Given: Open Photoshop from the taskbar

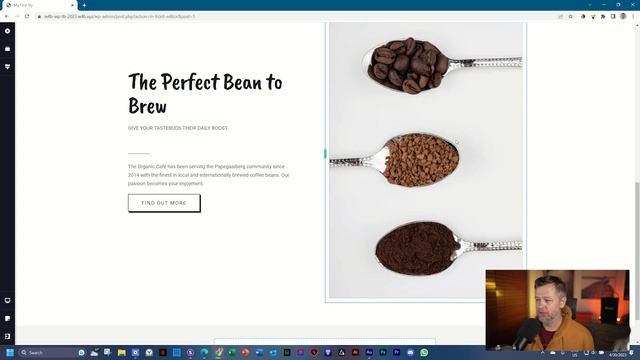Looking at the screenshot, I should coord(383,352).
